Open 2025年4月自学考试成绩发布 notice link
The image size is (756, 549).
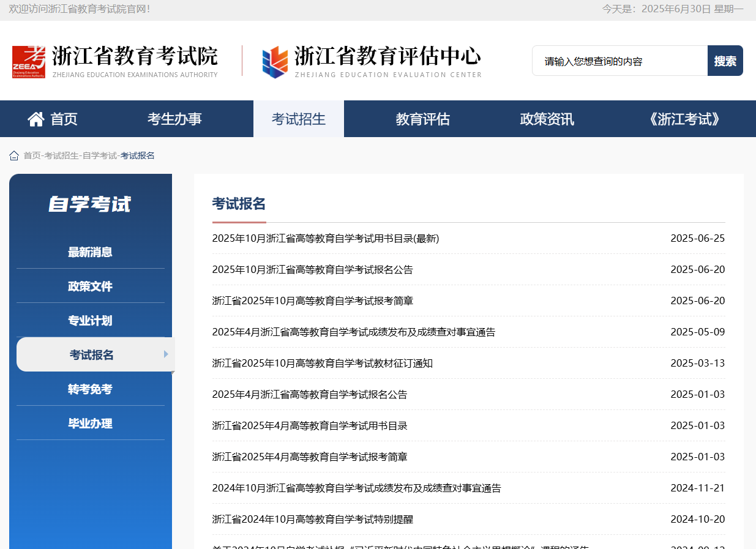point(353,332)
